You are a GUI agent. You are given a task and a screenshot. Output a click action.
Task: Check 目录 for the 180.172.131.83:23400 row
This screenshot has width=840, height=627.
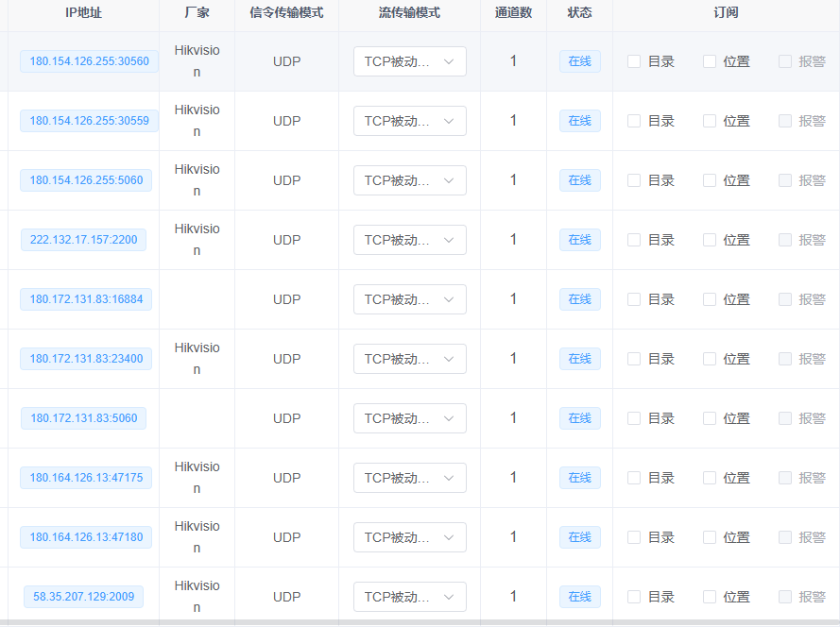coord(633,359)
